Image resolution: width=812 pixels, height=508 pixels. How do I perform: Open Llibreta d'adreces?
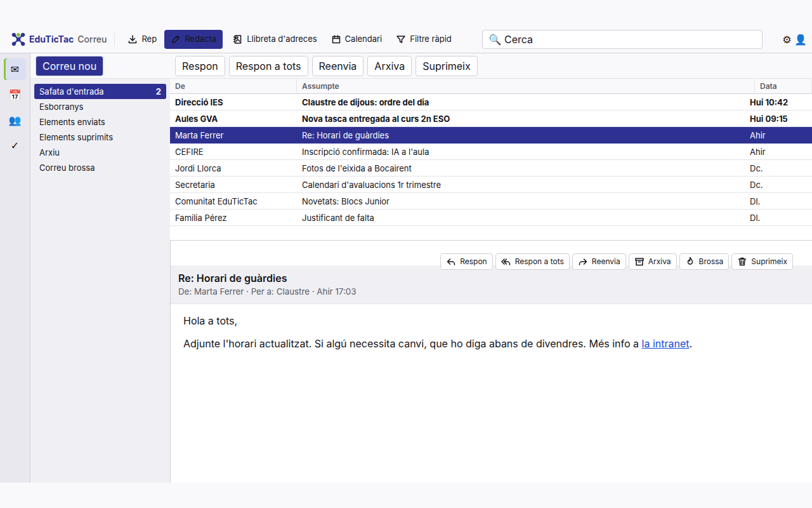tap(275, 39)
